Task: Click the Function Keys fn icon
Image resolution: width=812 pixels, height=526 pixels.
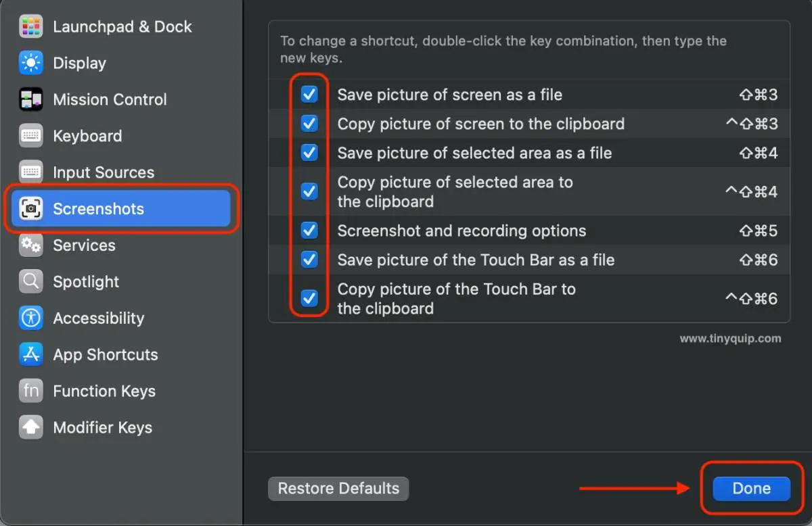Action: [x=31, y=391]
